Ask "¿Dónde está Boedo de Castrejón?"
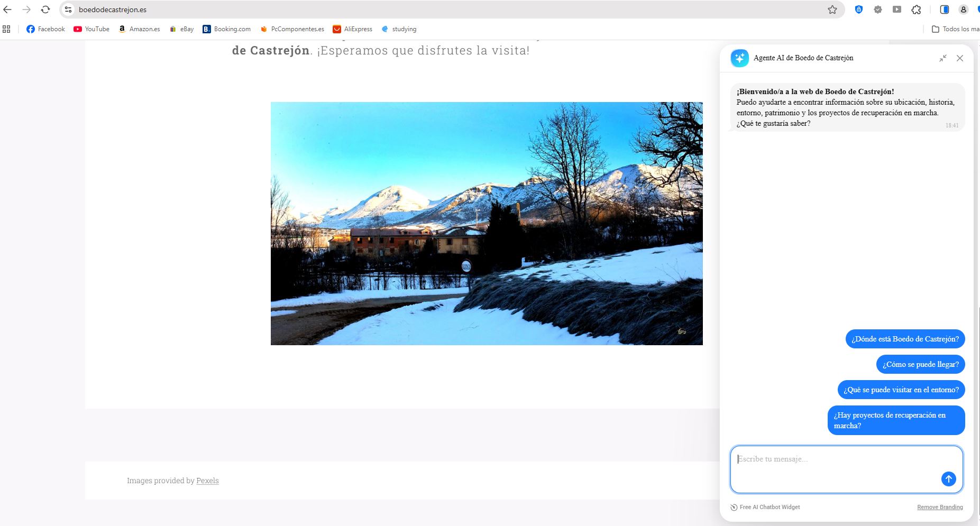 tap(904, 339)
